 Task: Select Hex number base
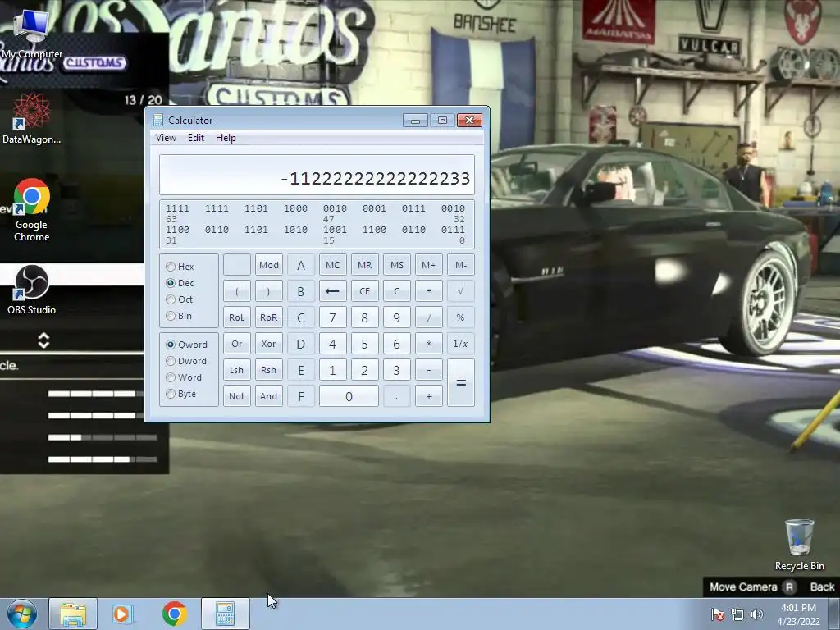pyautogui.click(x=180, y=267)
